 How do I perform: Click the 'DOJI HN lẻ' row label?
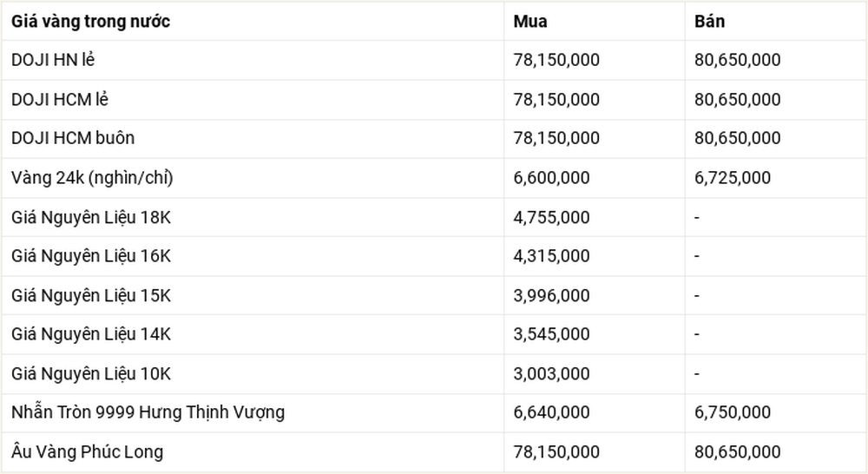click(x=53, y=59)
